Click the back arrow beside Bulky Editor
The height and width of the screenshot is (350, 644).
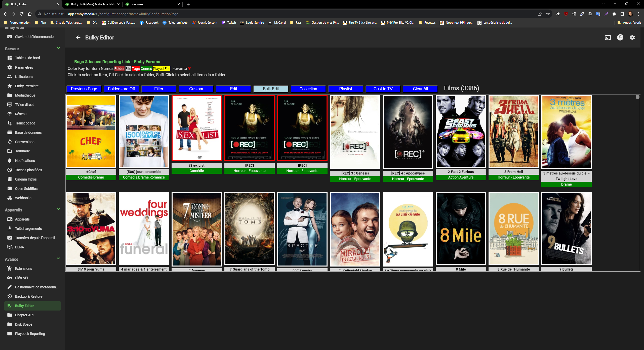(x=78, y=38)
